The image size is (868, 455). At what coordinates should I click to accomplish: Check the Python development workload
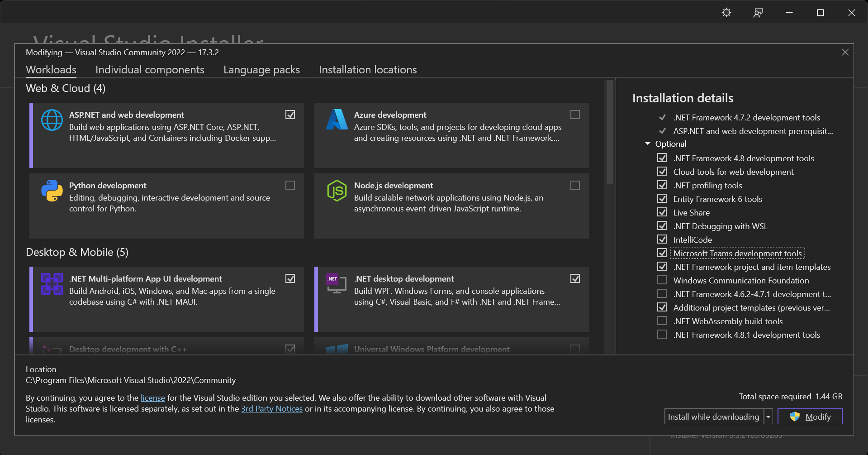coord(290,185)
